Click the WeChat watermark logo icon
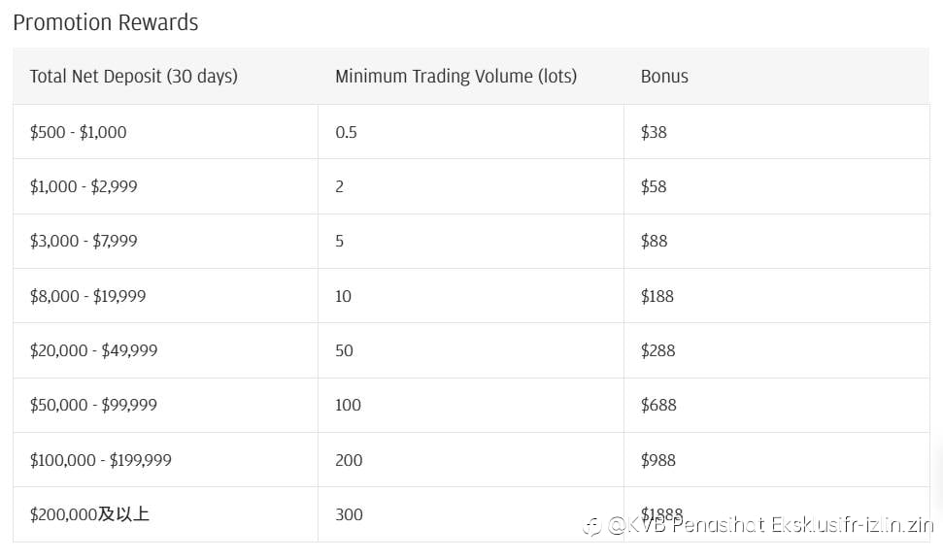 591,527
